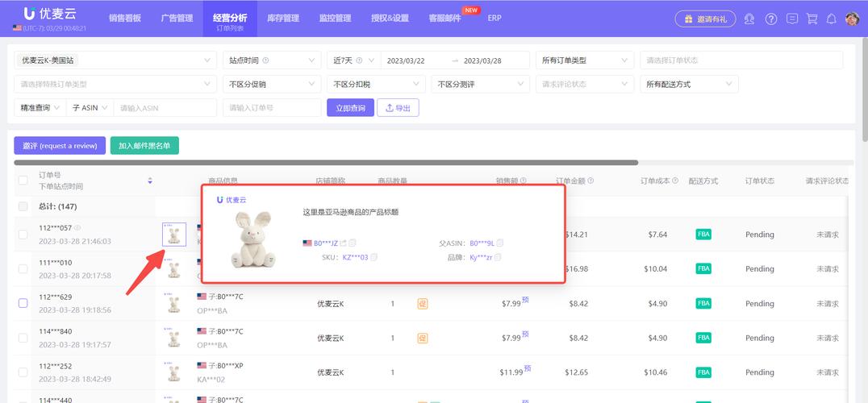This screenshot has width=868, height=403.
Task: Click the FBA badge for order 112***252
Action: point(703,372)
